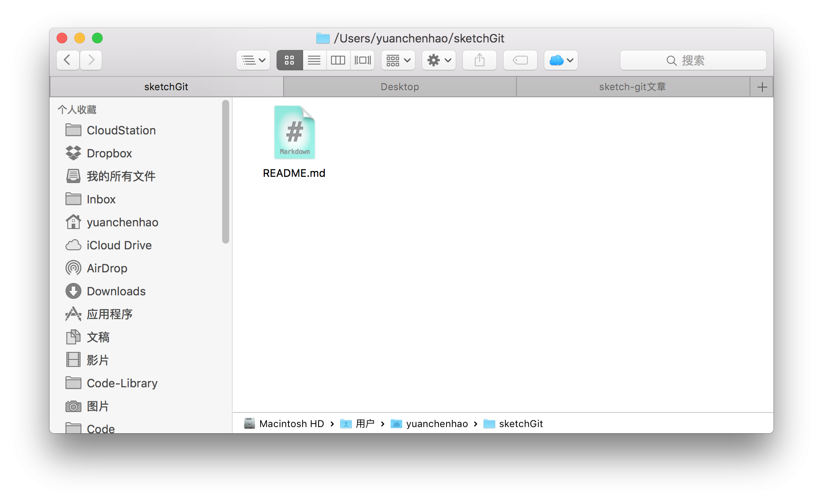Screen dimensions: 823x504
Task: Minimize the window with yellow button
Action: 80,38
